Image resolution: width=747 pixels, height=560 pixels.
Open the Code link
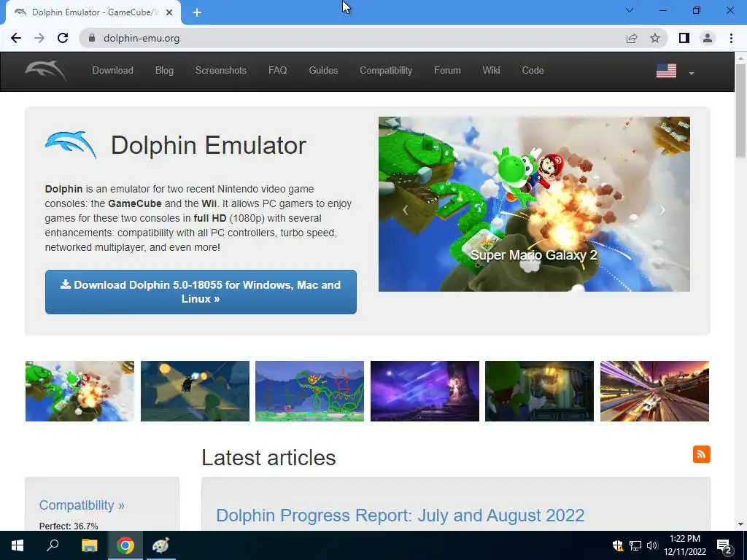[x=533, y=71]
